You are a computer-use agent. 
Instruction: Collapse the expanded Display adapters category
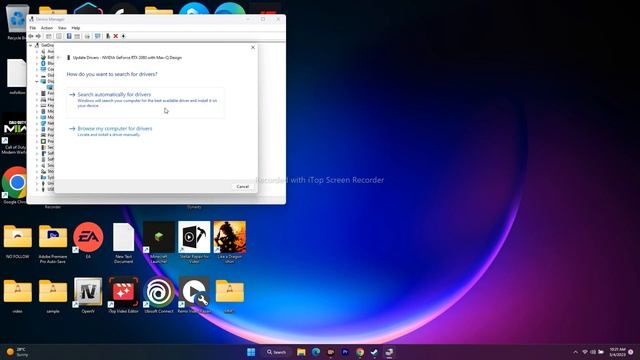(37, 81)
